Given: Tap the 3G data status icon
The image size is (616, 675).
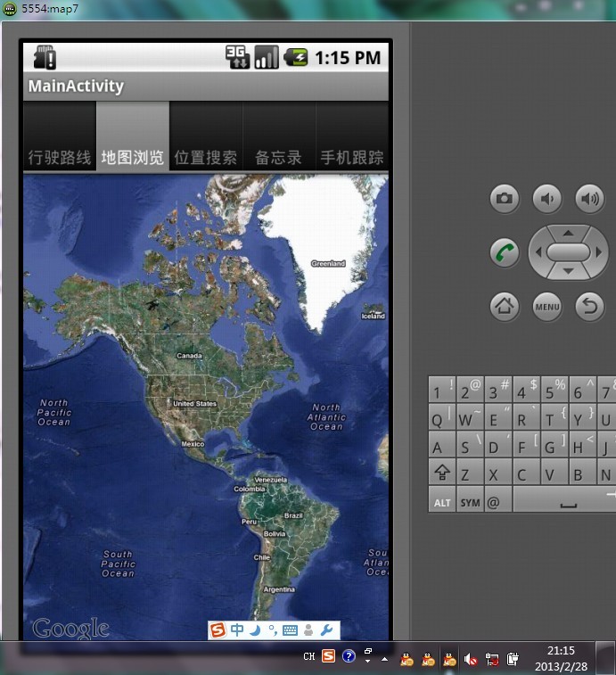Looking at the screenshot, I should [237, 57].
